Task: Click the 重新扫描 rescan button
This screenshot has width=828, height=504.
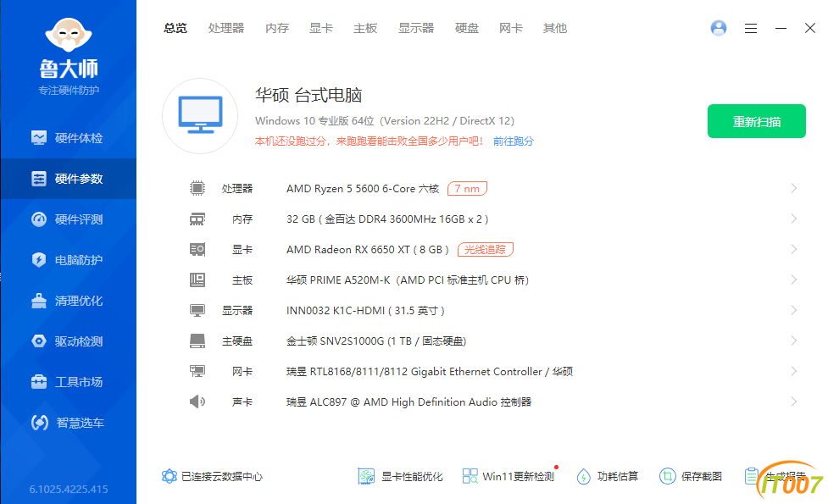Action: tap(756, 121)
